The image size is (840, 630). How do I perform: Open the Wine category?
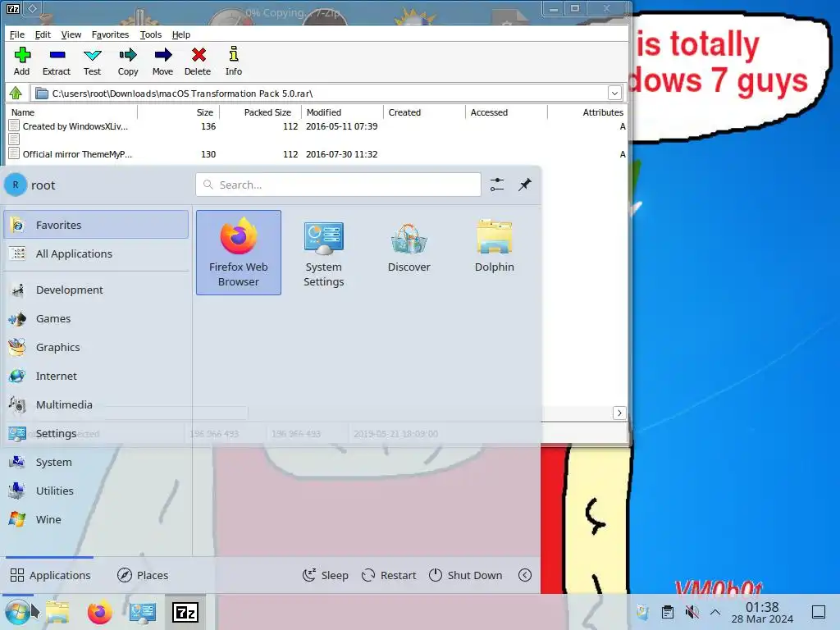pos(97,519)
